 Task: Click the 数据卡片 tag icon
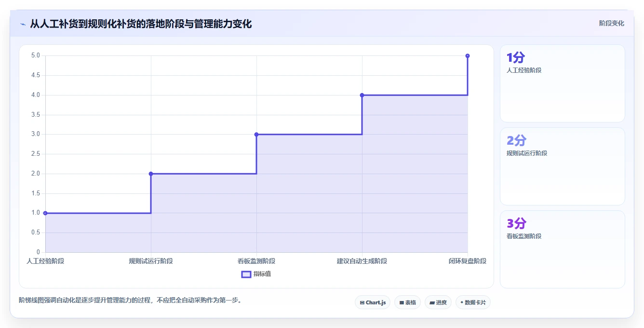coord(462,302)
